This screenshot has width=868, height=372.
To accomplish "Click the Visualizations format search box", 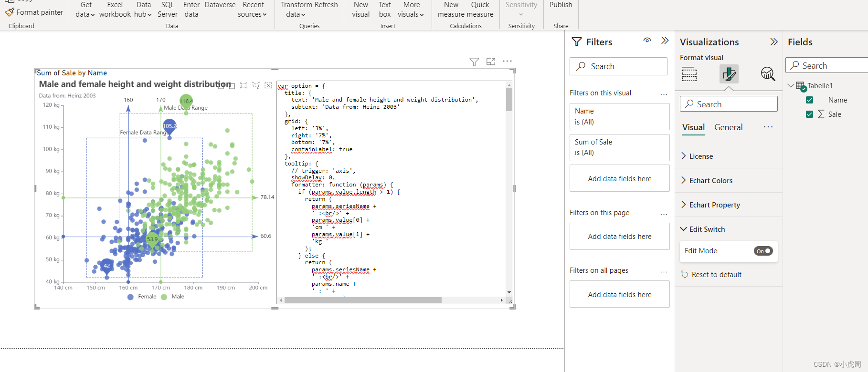I will 729,104.
